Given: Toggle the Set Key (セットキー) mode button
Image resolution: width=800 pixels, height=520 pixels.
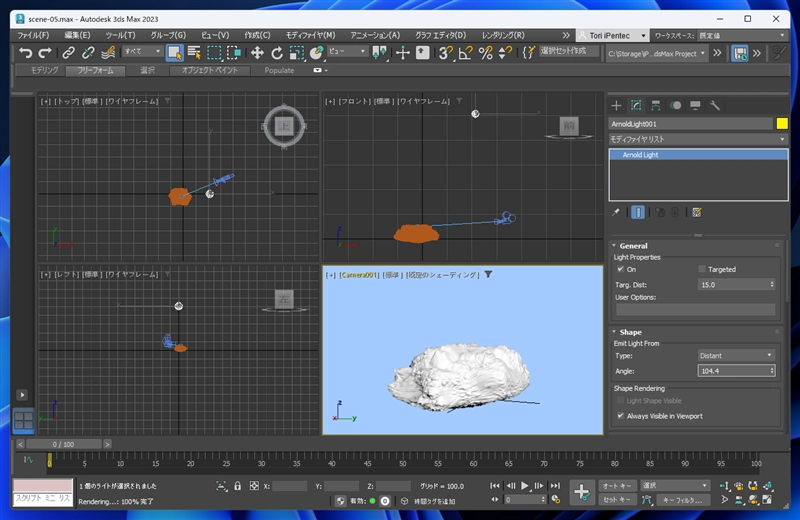Looking at the screenshot, I should tap(617, 500).
